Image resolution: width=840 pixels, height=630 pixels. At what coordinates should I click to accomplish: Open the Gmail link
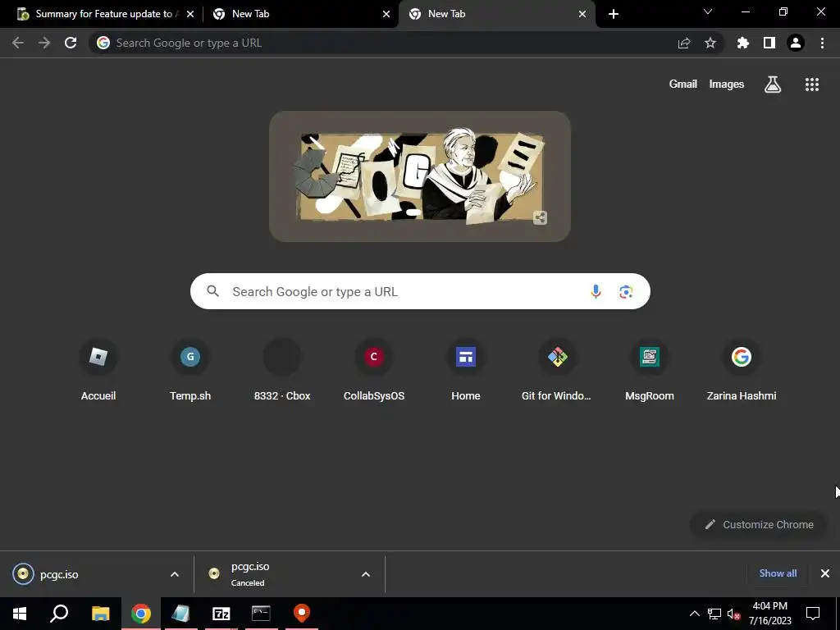pyautogui.click(x=683, y=84)
